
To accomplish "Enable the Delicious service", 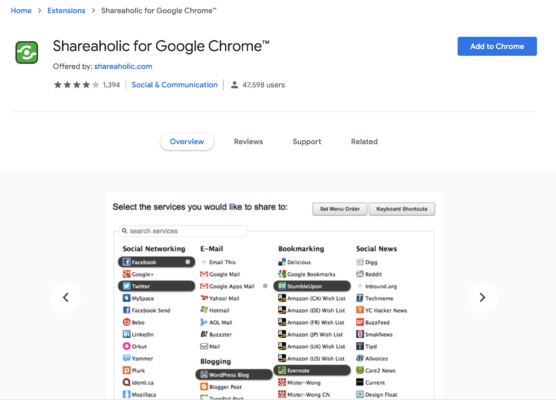I will (x=294, y=262).
